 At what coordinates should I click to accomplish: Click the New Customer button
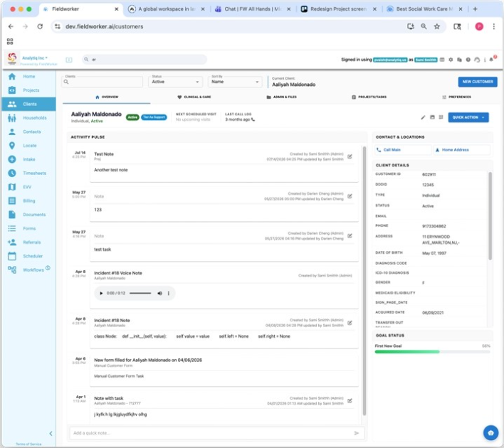(478, 82)
